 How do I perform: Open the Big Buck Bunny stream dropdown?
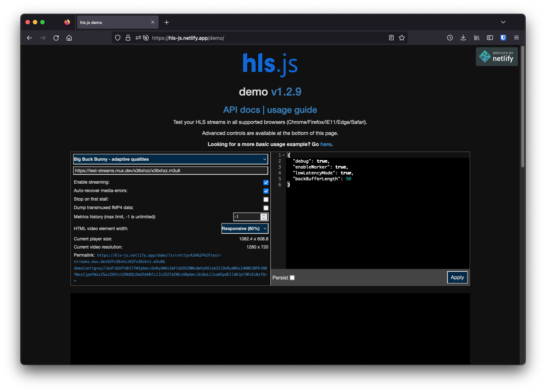(170, 159)
